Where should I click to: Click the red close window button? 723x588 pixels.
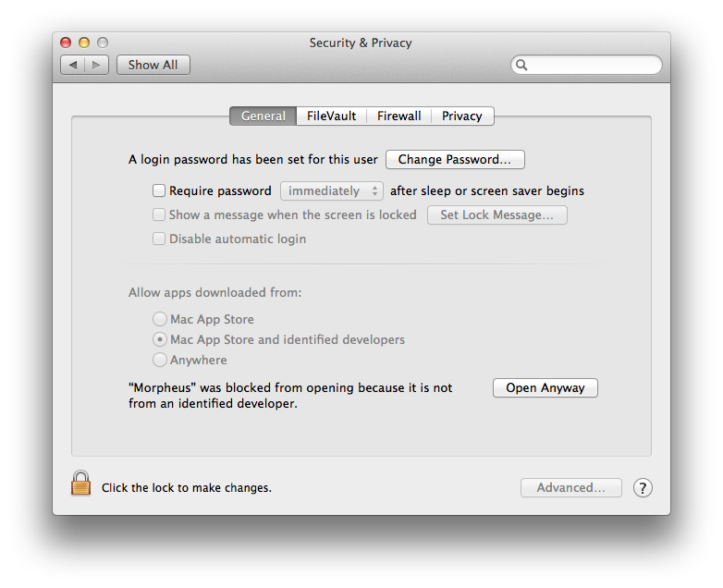[x=66, y=43]
